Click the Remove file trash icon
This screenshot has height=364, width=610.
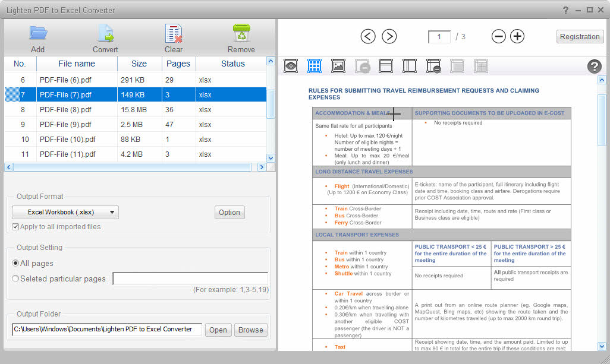(x=241, y=33)
